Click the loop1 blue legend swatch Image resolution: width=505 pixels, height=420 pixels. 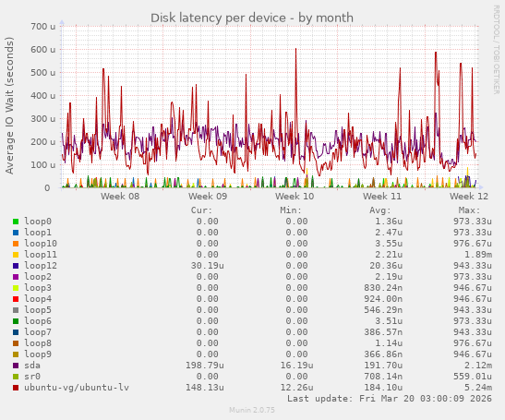[16, 233]
